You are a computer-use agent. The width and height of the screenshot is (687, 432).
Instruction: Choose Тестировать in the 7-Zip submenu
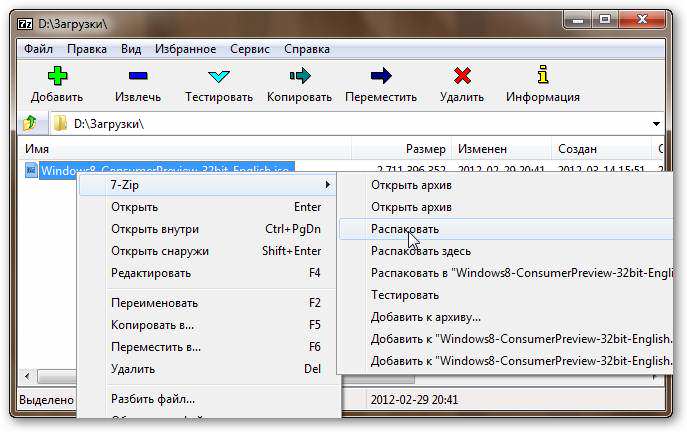tap(405, 295)
